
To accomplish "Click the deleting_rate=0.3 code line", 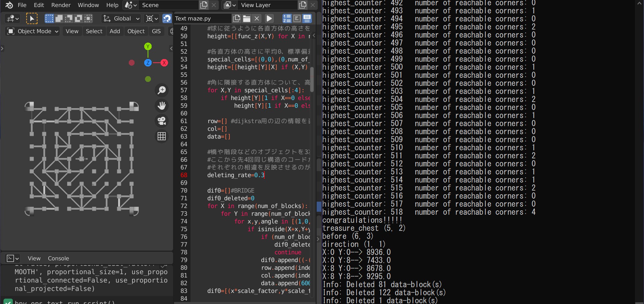I will pyautogui.click(x=236, y=175).
